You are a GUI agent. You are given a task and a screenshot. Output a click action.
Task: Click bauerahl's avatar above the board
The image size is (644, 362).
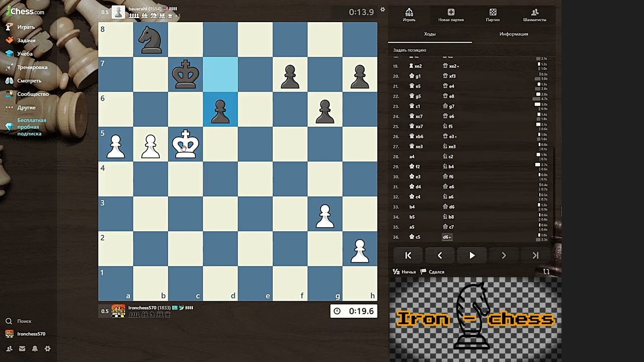click(x=118, y=12)
